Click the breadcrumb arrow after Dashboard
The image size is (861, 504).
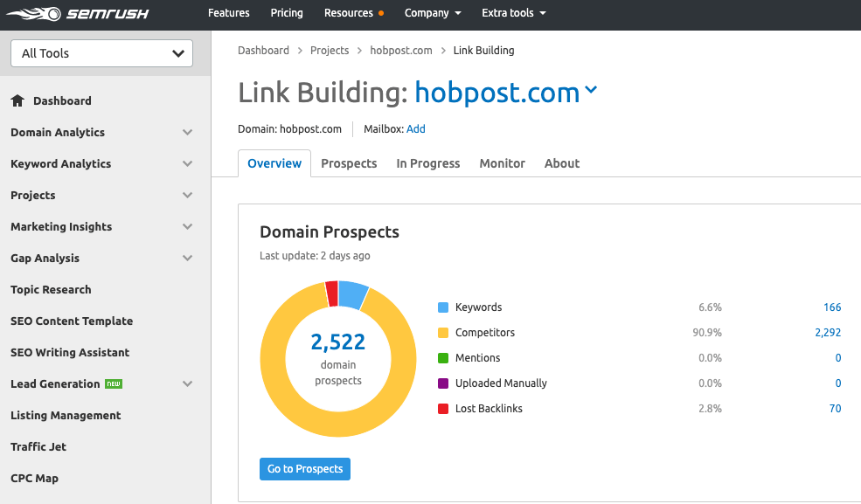tap(300, 51)
